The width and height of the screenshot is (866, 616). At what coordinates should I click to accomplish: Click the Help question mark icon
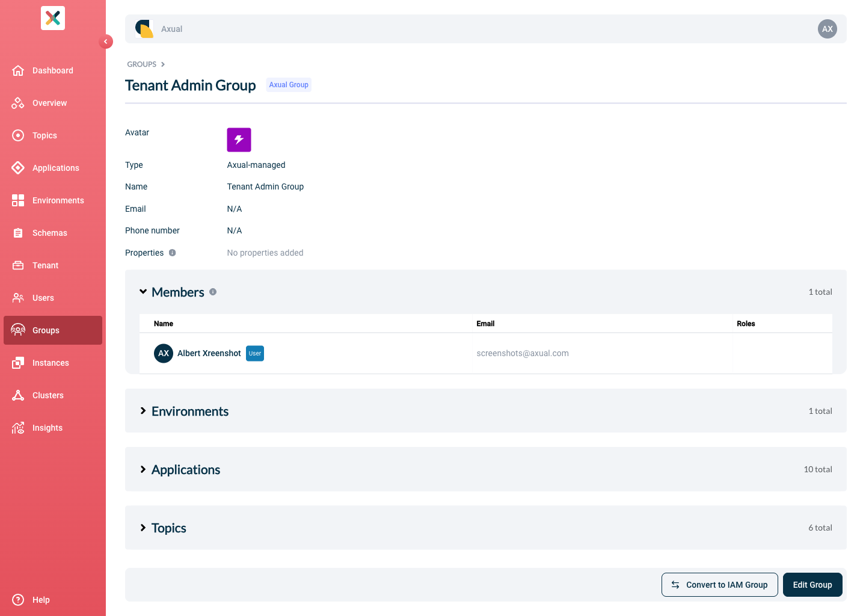pos(18,600)
